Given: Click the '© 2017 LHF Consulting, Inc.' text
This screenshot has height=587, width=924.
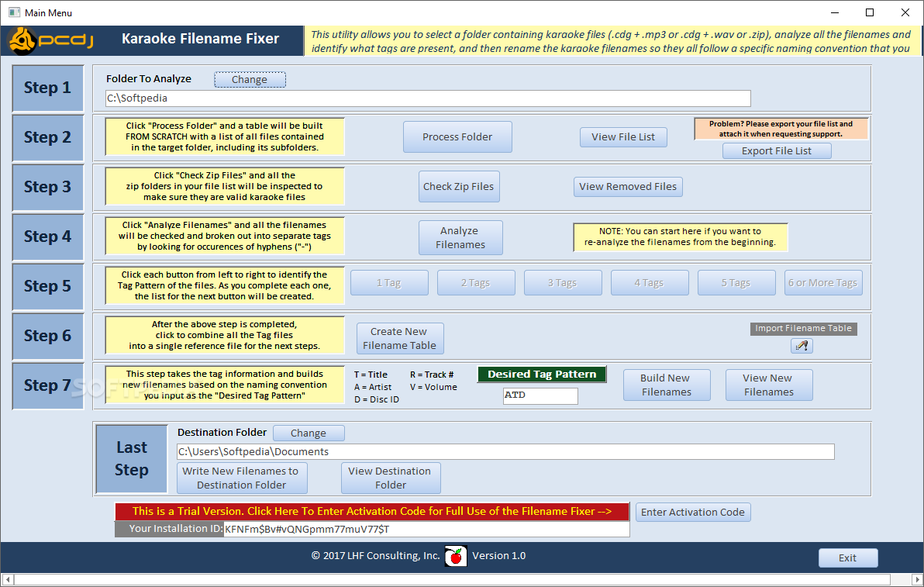Looking at the screenshot, I should click(375, 556).
